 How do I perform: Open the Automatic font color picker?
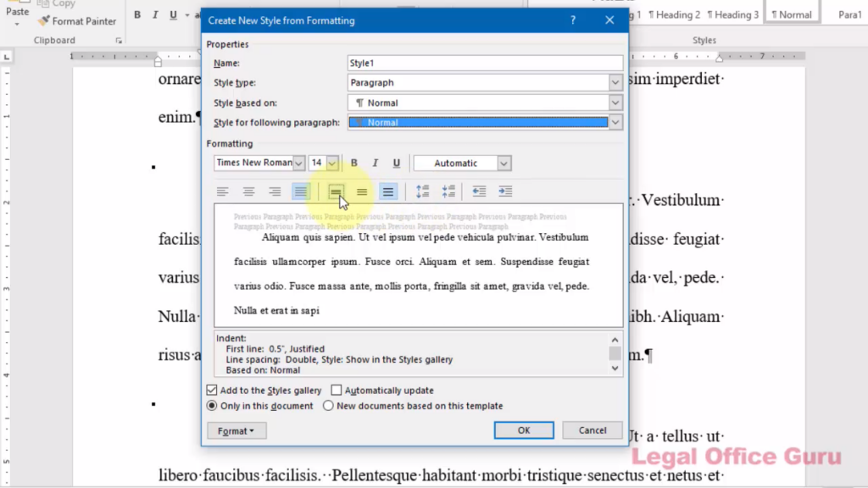click(x=504, y=163)
